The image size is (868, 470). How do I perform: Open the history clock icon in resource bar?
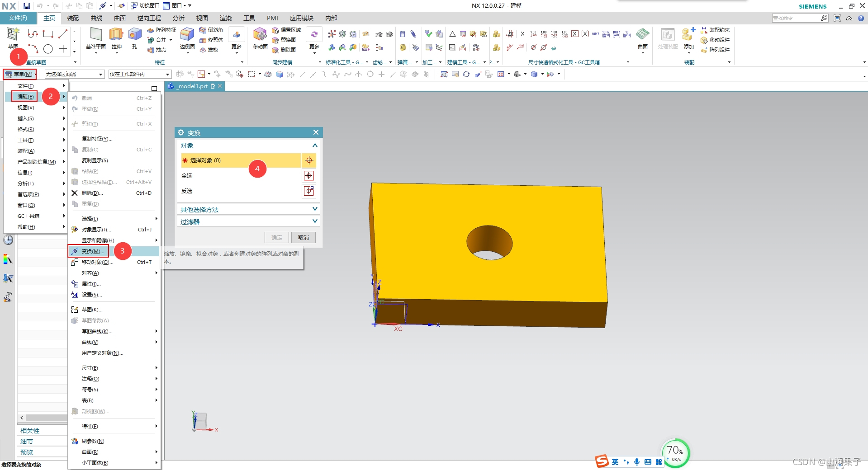click(x=8, y=240)
